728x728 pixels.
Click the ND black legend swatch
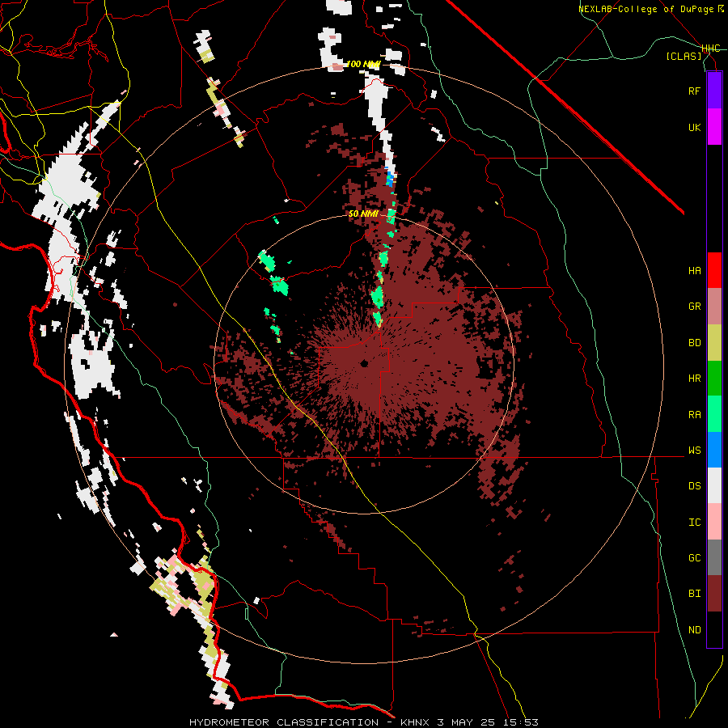(x=714, y=629)
